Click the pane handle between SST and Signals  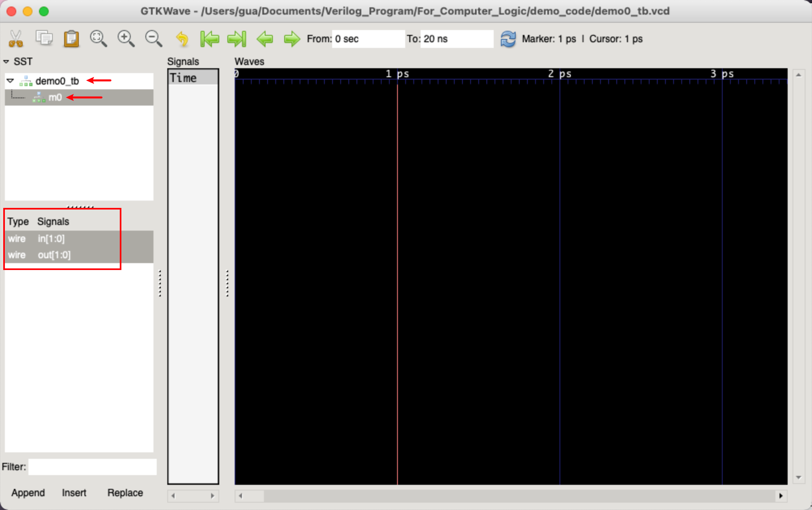click(x=160, y=283)
